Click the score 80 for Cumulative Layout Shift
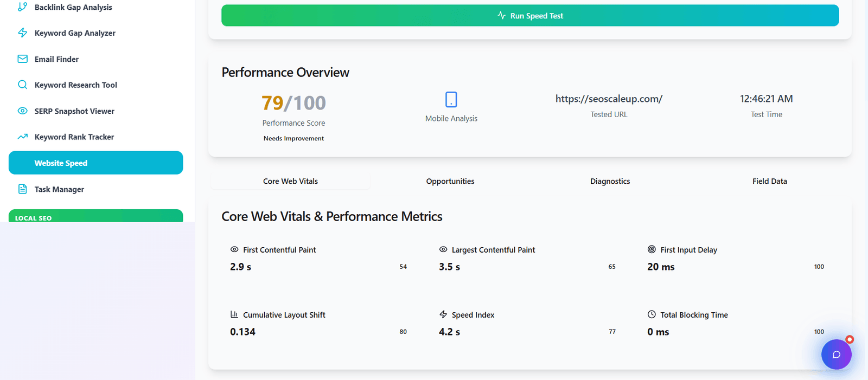Image resolution: width=868 pixels, height=380 pixels. point(403,332)
